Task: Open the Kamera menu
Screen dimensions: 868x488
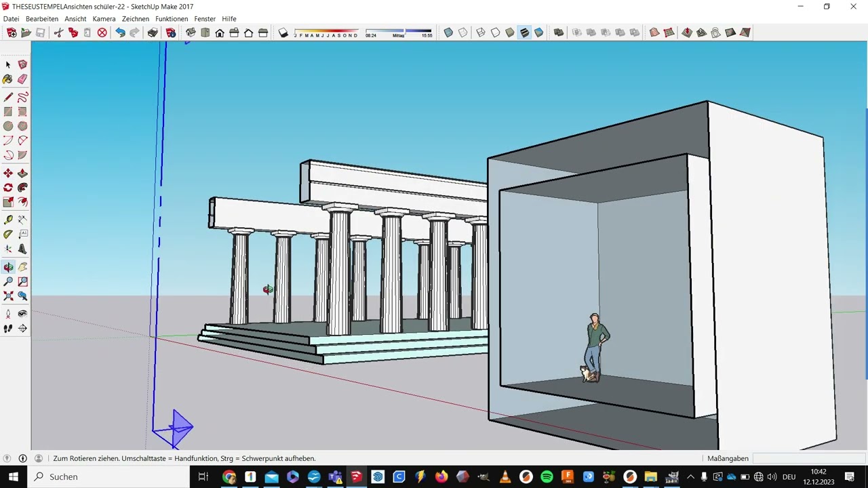Action: [104, 19]
